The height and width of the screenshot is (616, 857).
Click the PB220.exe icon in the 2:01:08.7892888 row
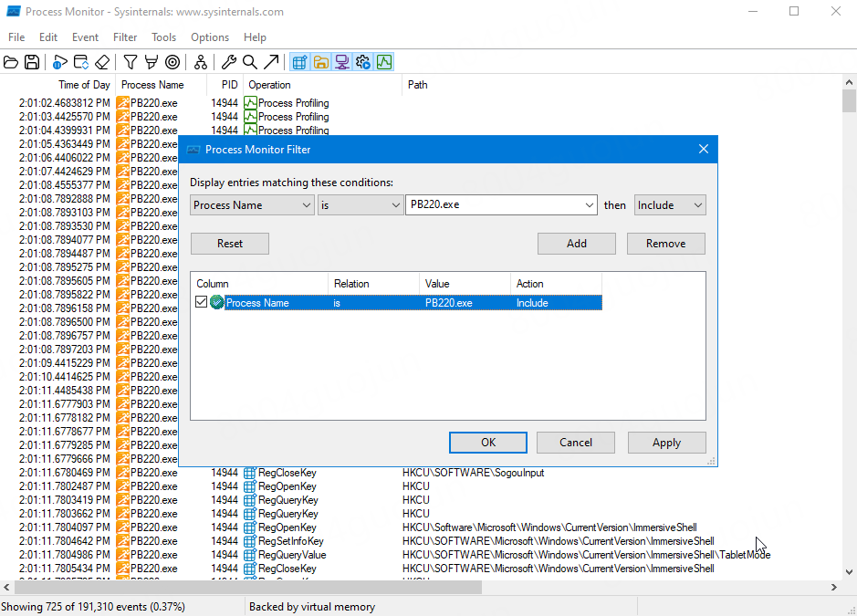coord(123,198)
